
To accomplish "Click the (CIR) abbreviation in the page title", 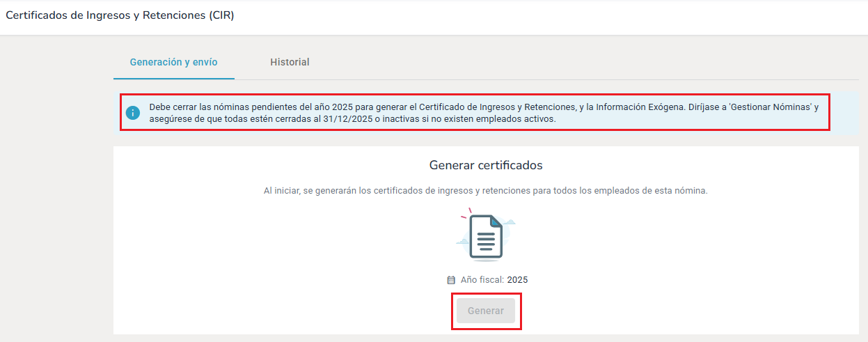I will pyautogui.click(x=221, y=15).
